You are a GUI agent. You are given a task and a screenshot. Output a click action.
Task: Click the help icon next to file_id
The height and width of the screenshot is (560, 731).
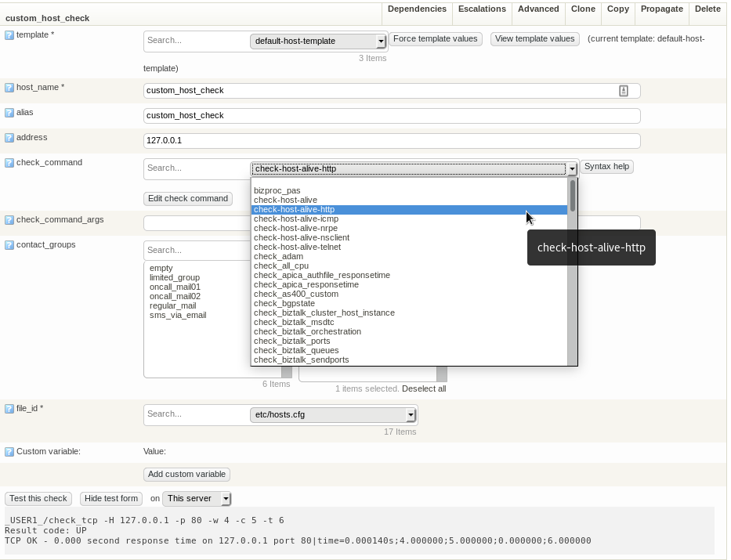9,409
